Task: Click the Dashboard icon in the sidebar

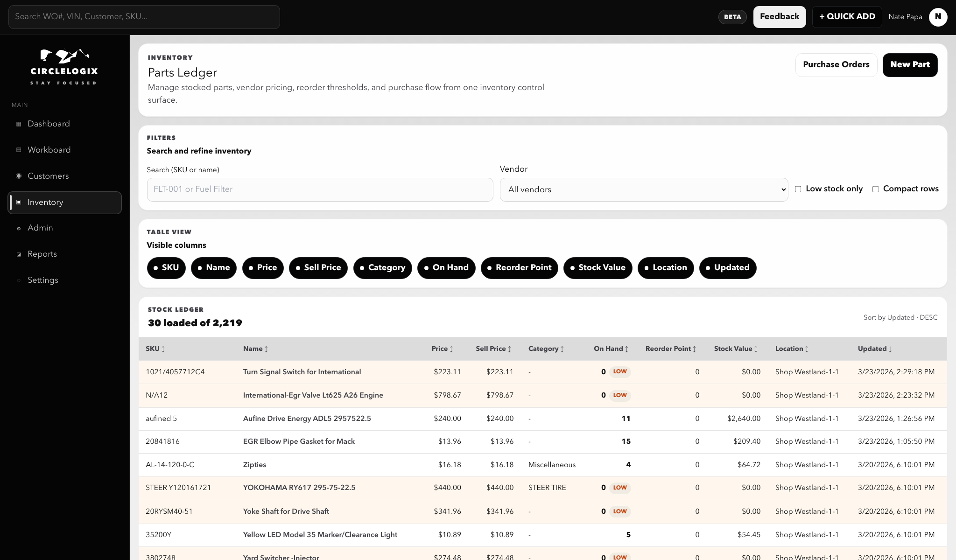Action: pos(19,124)
